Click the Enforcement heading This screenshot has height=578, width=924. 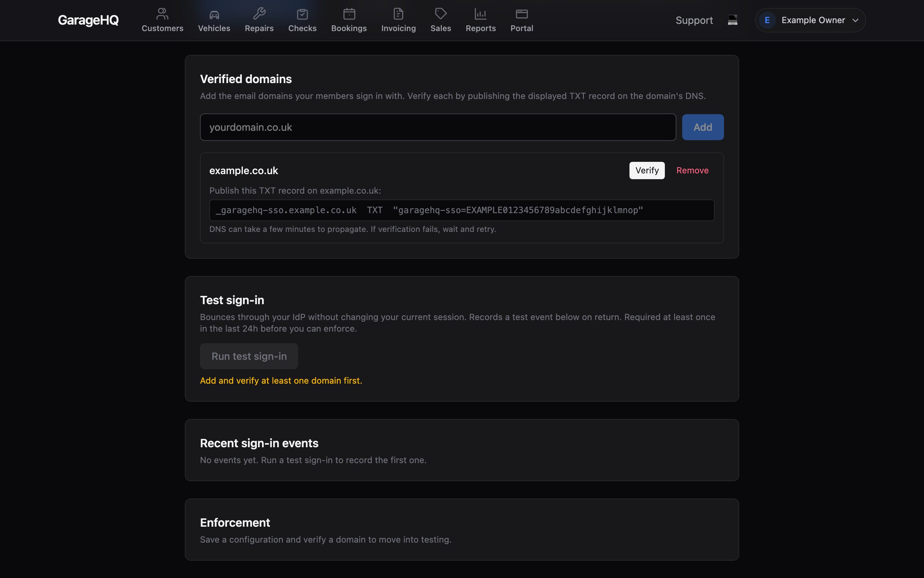click(x=235, y=523)
